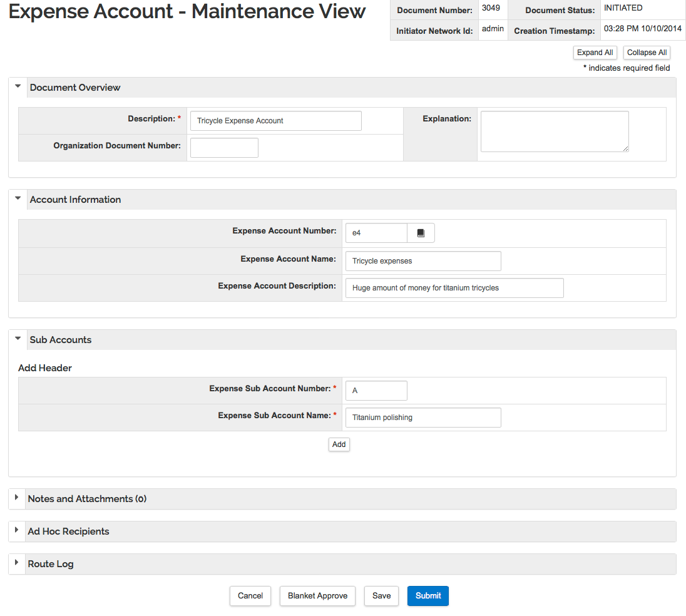Click the Account Information section title
686x616 pixels.
pos(75,200)
